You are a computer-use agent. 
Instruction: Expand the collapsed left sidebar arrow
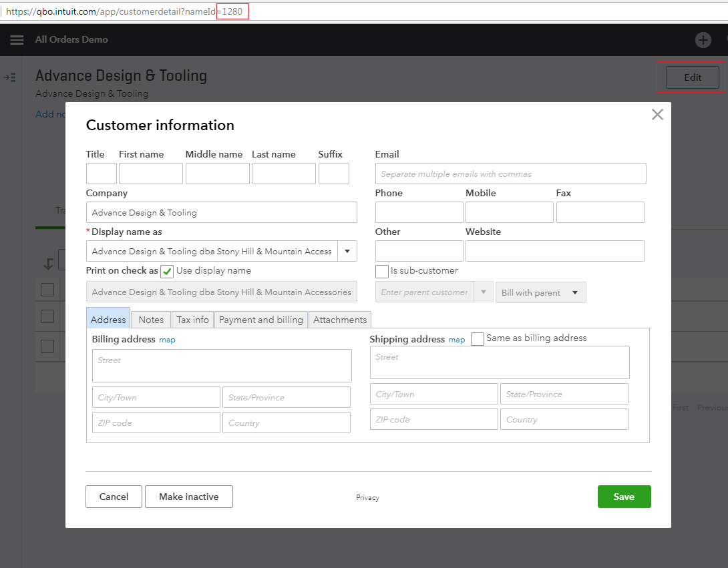pos(10,78)
